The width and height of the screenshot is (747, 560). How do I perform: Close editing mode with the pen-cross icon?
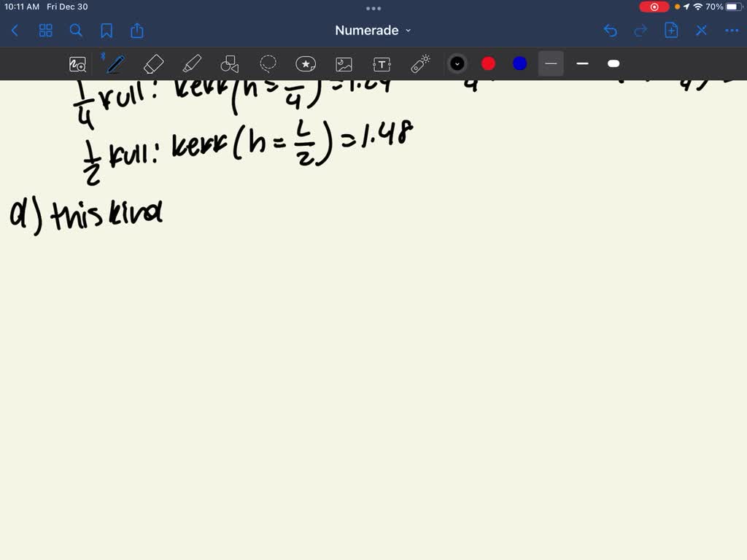[x=701, y=31]
